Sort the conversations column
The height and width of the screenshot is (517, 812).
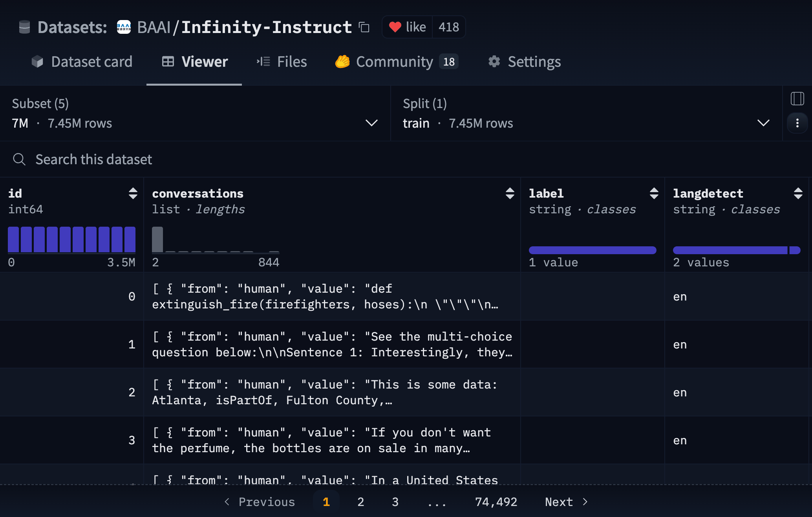510,193
